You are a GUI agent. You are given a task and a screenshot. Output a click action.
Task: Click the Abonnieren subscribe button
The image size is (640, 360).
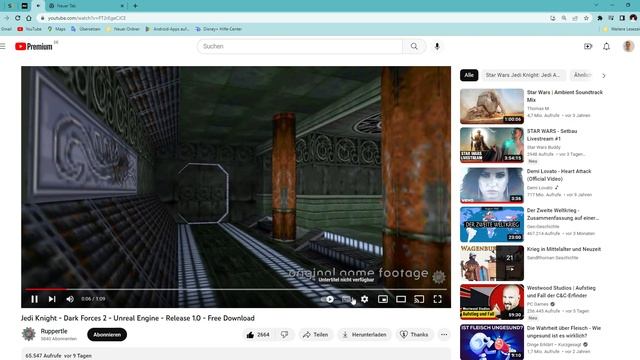click(107, 335)
